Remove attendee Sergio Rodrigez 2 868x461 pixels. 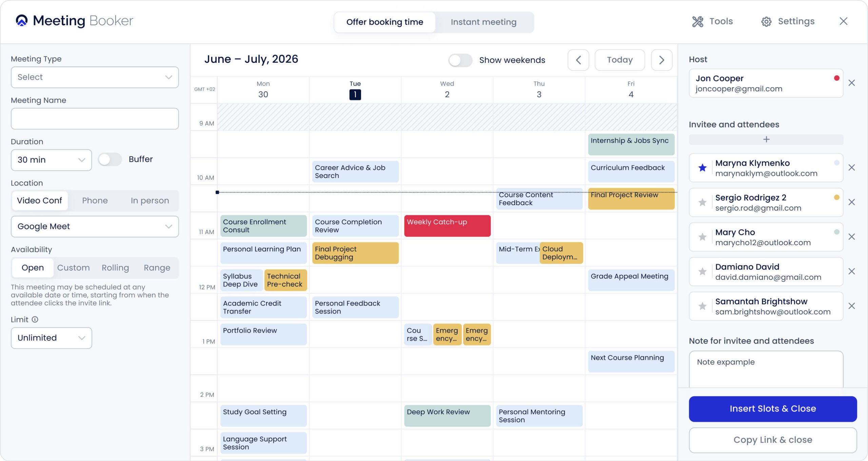pos(852,202)
